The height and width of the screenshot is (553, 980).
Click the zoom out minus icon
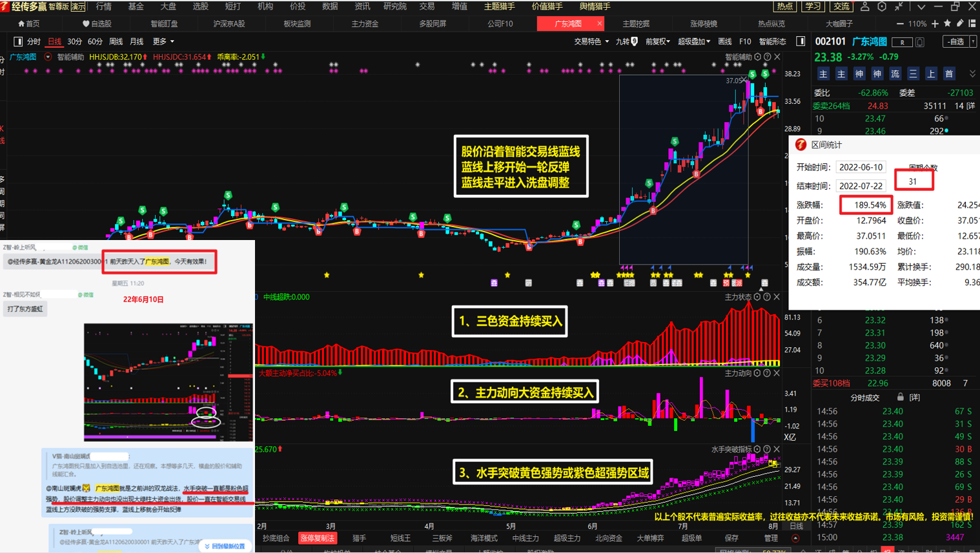(900, 24)
